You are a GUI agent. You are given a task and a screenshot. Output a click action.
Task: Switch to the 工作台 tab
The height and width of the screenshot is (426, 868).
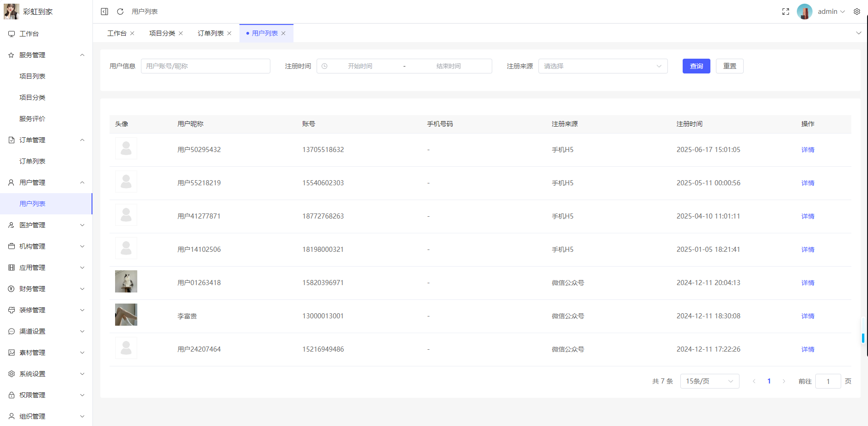tap(116, 33)
